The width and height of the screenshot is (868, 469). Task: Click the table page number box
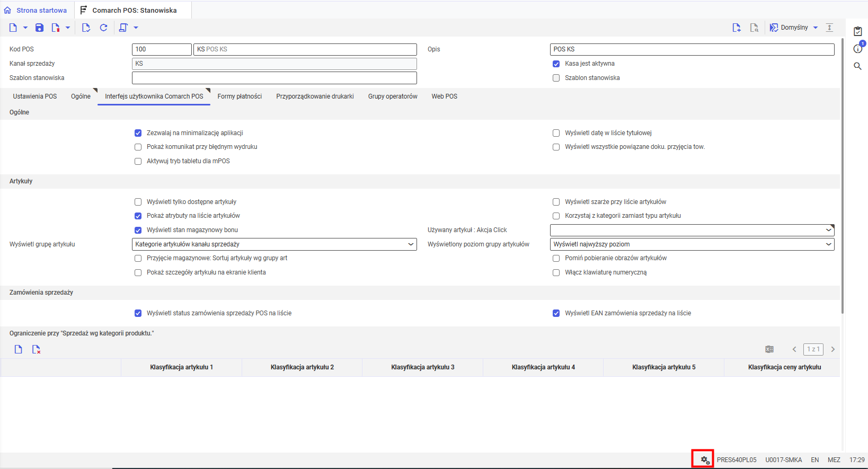pyautogui.click(x=813, y=349)
